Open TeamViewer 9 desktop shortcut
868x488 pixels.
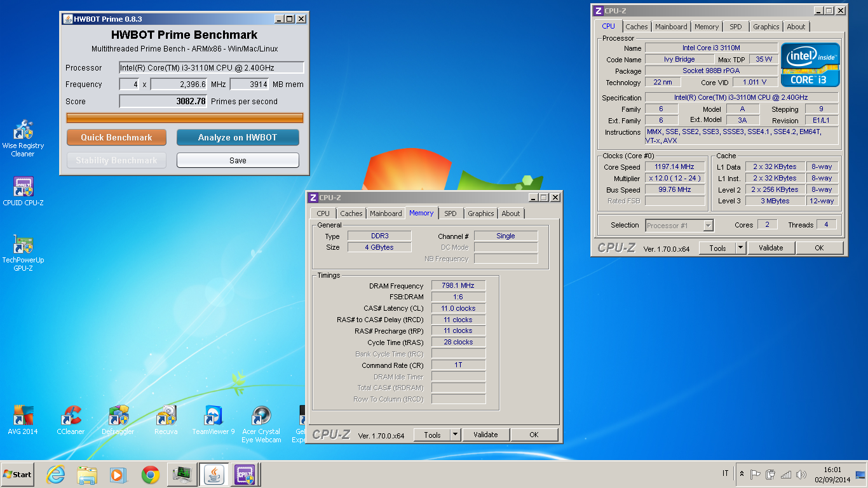point(214,421)
